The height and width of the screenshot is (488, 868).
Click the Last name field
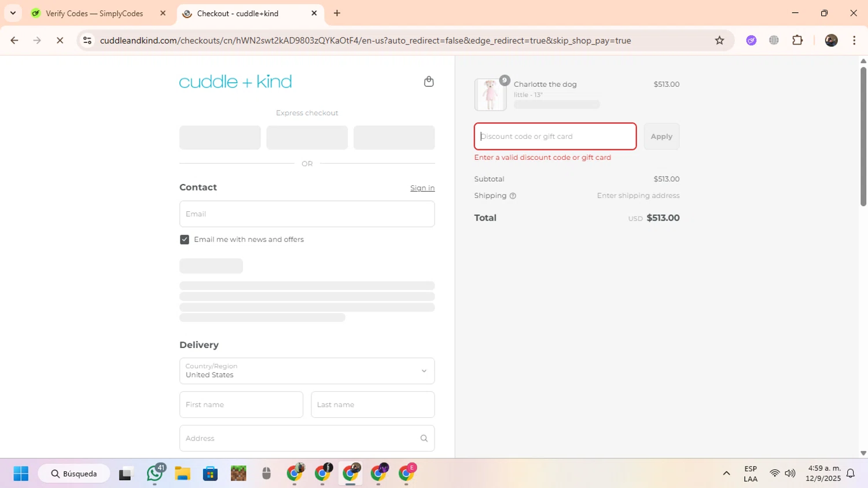tap(373, 405)
